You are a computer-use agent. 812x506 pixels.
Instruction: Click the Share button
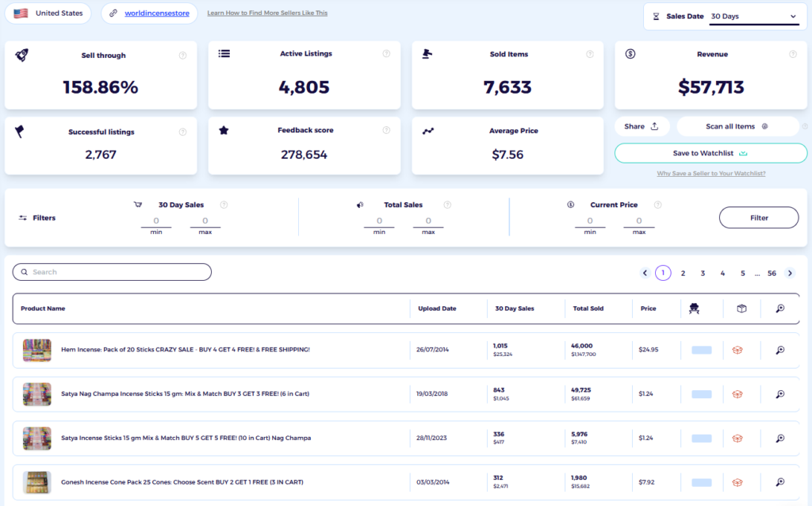click(642, 126)
